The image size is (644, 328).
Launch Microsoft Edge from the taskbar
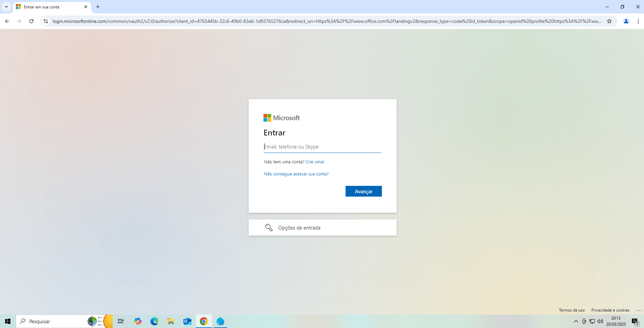154,321
